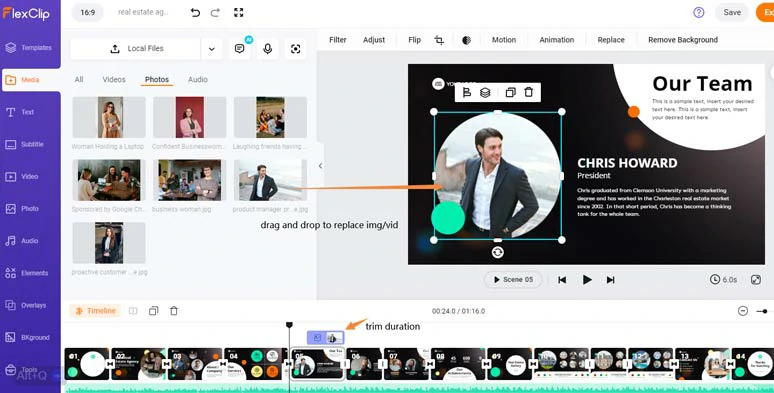
Task: Toggle the Timeline view button
Action: point(96,311)
